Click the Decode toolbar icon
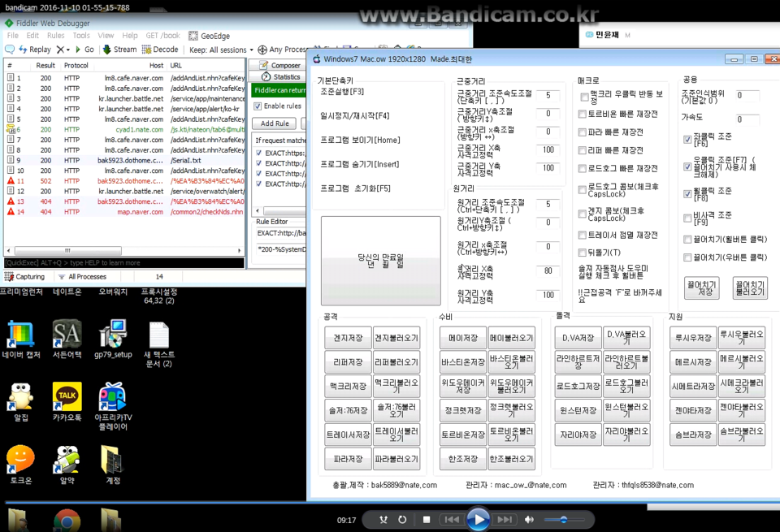The height and width of the screenshot is (532, 780). pos(149,50)
